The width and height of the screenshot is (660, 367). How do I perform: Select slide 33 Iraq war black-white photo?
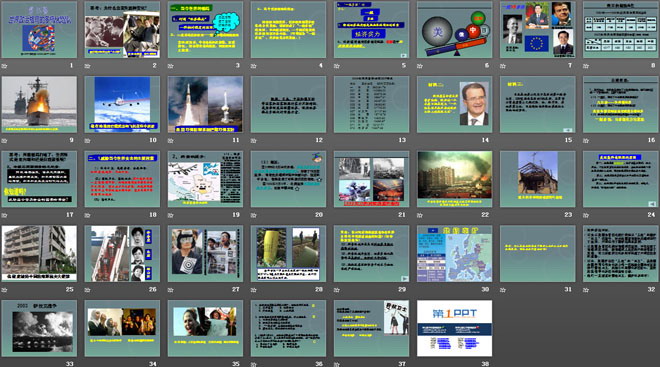click(39, 328)
